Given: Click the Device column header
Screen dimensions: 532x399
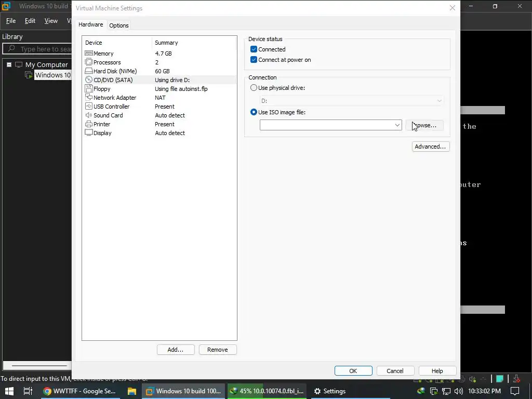Looking at the screenshot, I should [x=117, y=43].
